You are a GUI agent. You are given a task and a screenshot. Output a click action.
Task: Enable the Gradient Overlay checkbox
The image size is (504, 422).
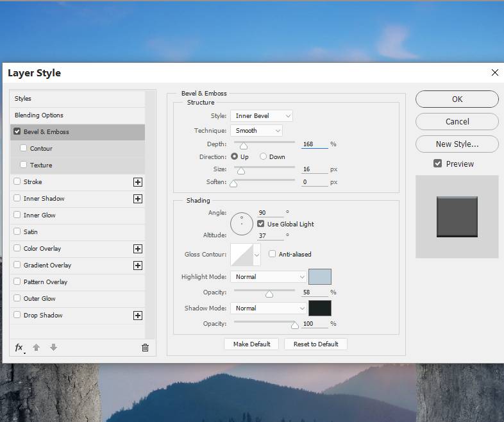[17, 265]
